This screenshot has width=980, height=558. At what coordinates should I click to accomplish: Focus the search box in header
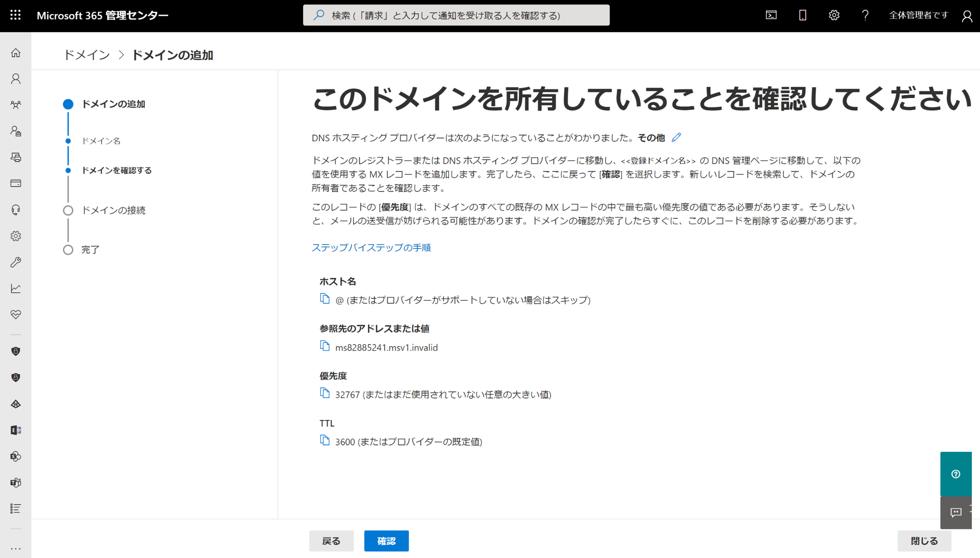click(x=456, y=15)
